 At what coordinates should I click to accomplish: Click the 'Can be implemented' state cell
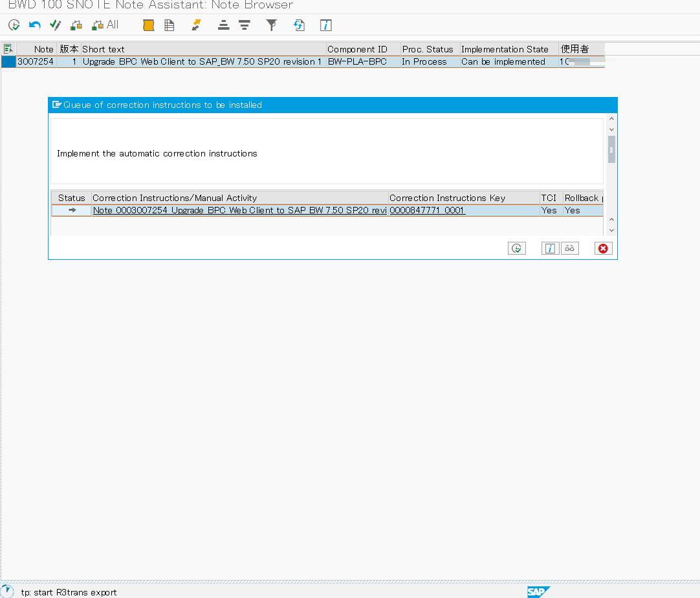coord(509,61)
